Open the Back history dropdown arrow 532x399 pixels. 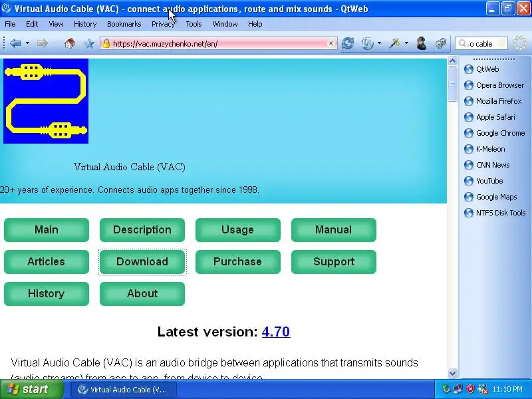[27, 43]
